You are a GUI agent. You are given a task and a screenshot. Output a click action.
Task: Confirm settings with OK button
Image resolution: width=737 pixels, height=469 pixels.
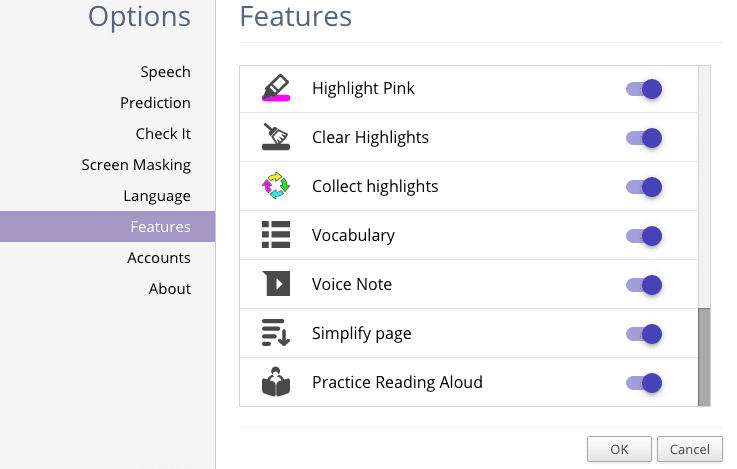coord(619,449)
